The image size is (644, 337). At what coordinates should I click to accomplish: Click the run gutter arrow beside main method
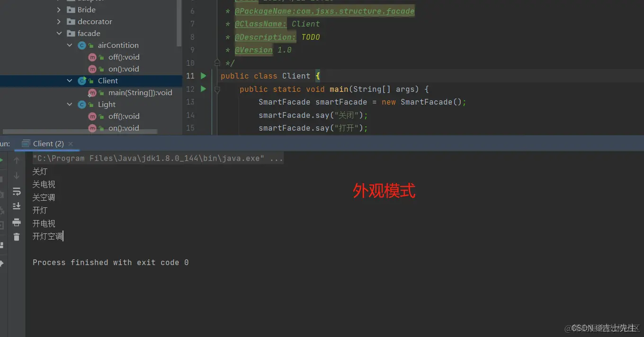(204, 89)
